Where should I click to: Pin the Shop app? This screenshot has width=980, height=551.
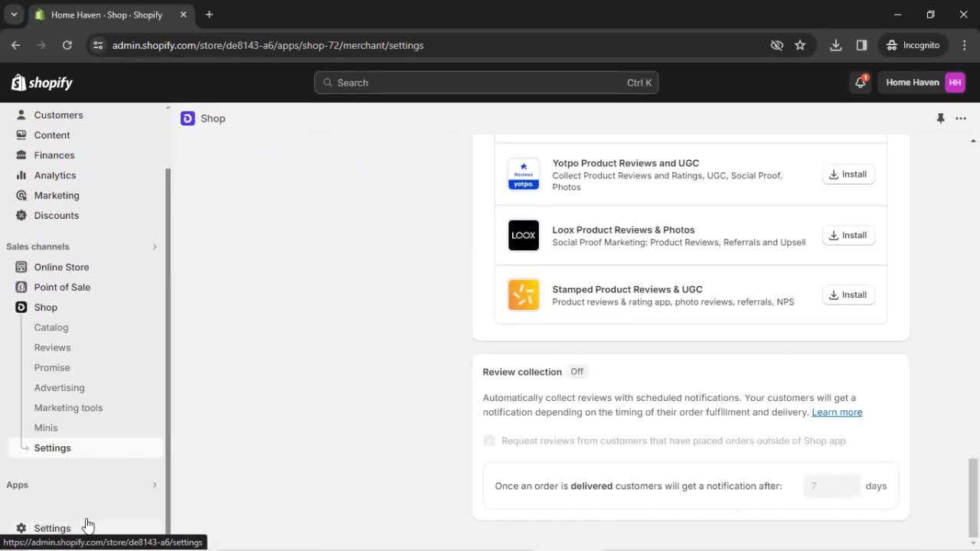point(940,118)
